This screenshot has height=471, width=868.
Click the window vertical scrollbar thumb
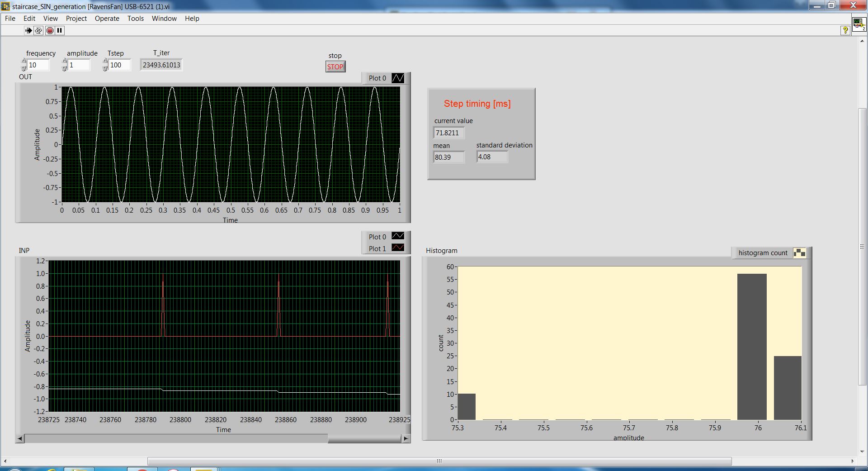(863, 247)
